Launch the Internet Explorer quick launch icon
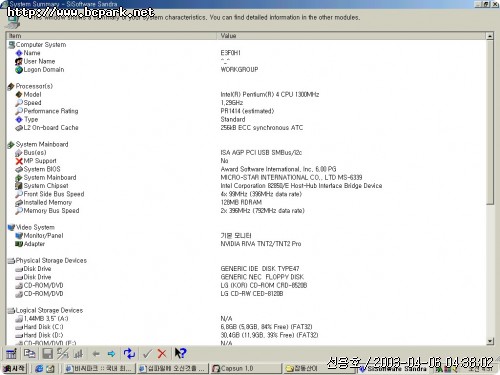 coord(39,369)
